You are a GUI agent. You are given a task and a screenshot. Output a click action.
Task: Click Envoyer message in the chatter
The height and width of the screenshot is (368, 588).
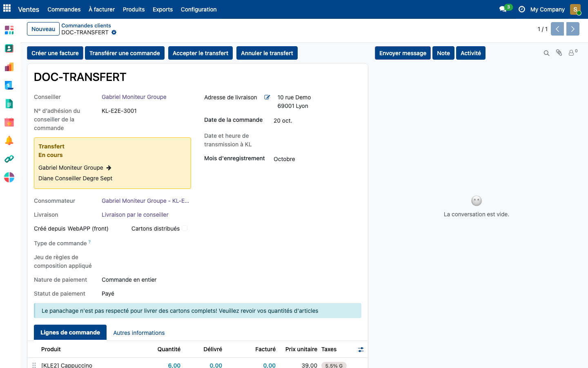pyautogui.click(x=403, y=53)
